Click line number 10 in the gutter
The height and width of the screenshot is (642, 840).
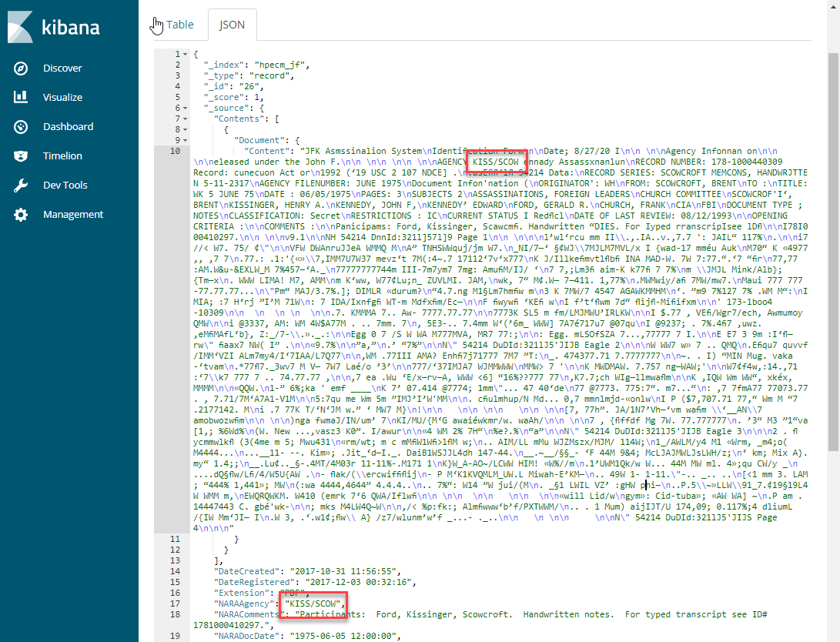176,151
